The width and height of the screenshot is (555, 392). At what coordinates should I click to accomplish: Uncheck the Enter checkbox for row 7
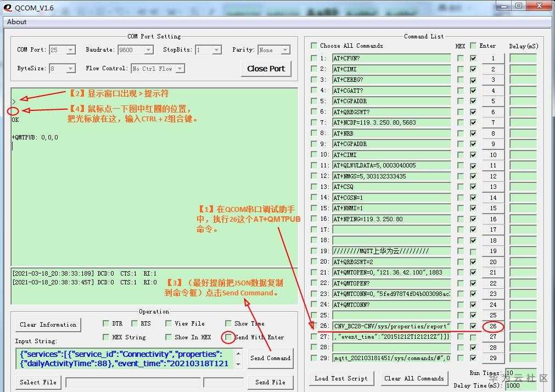coord(473,122)
